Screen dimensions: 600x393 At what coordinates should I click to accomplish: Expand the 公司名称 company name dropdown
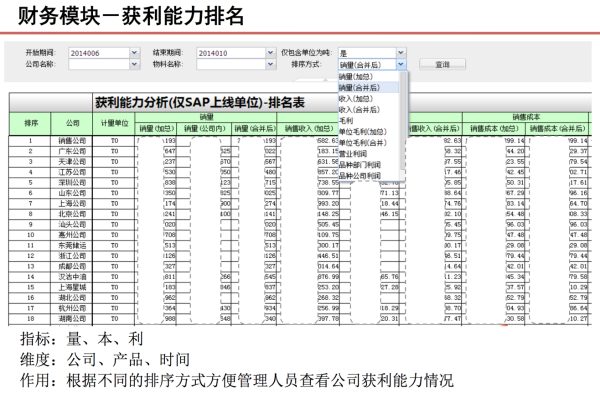[x=134, y=64]
